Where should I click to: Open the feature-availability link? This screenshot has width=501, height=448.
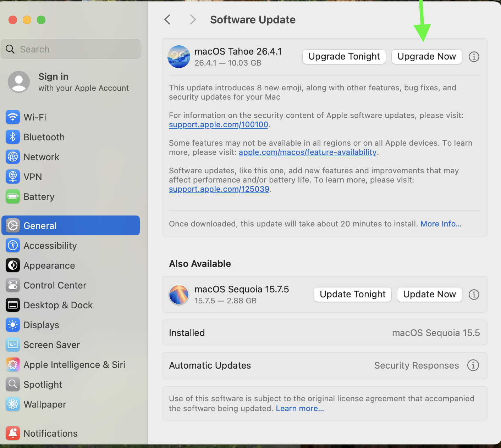[x=308, y=152]
